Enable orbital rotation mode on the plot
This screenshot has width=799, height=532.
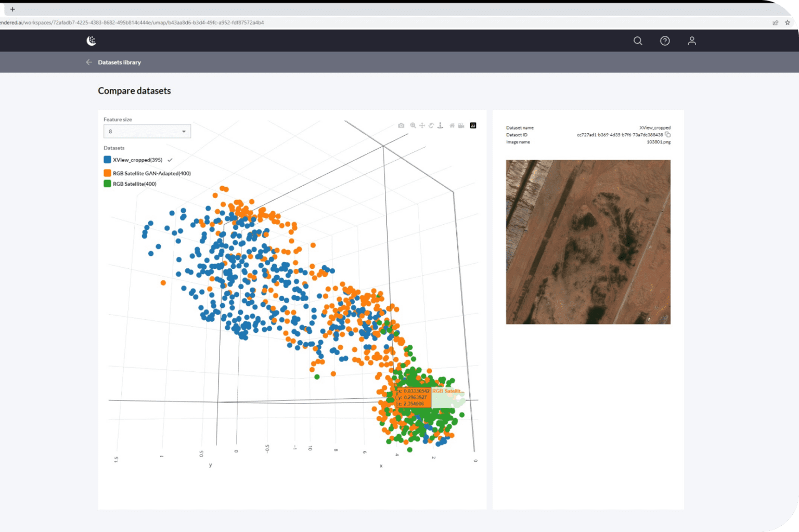coord(431,125)
